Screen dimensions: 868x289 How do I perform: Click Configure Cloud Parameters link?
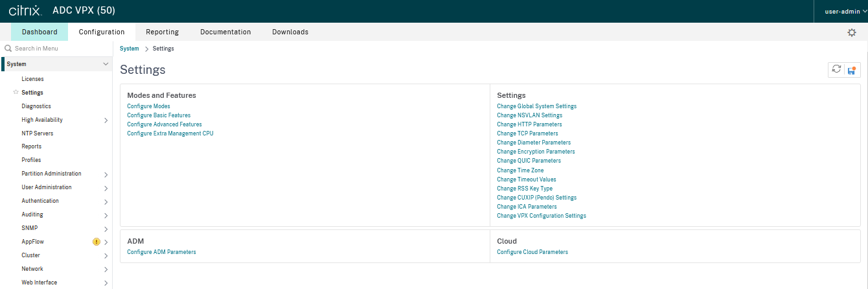(x=532, y=252)
